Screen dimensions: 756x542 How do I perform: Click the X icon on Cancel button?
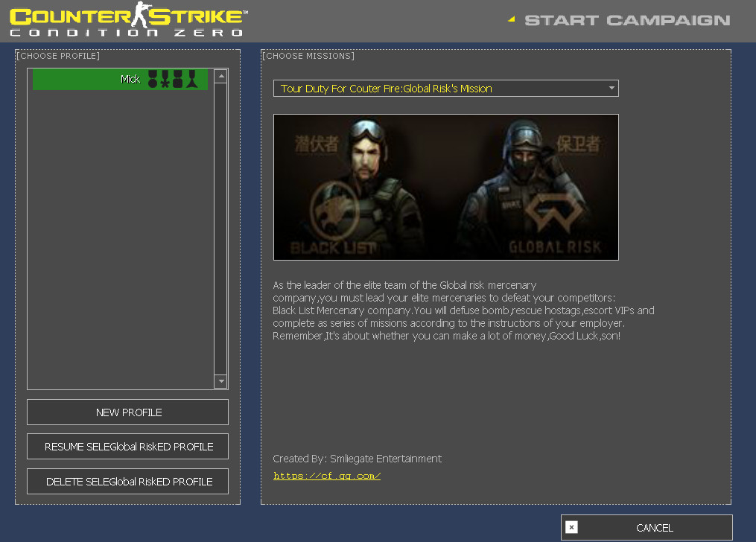[571, 528]
